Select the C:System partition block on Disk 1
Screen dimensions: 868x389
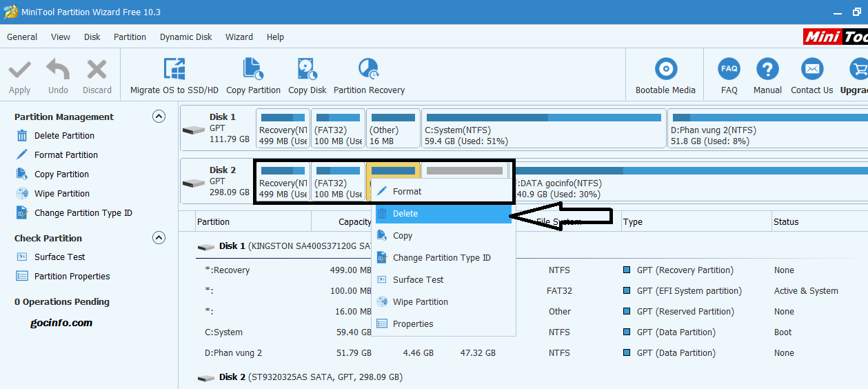coord(543,129)
